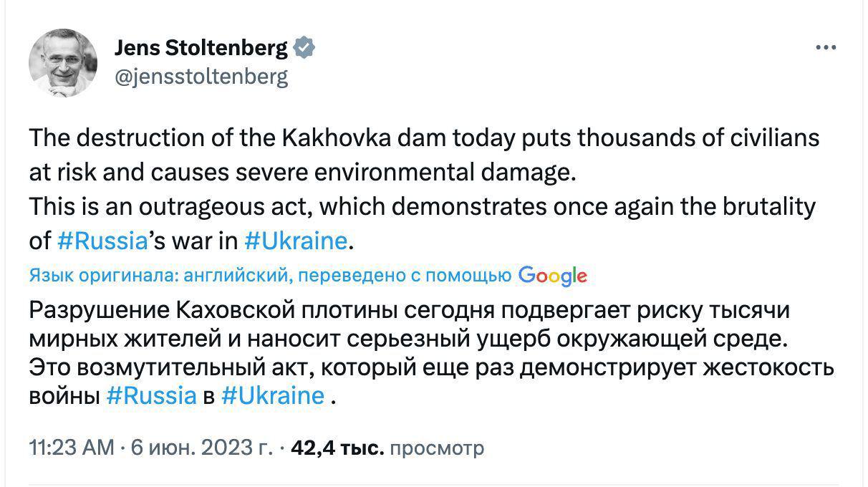This screenshot has height=487, width=868.
Task: Open #Russia hashtag in the Russian translation
Action: coord(150,396)
